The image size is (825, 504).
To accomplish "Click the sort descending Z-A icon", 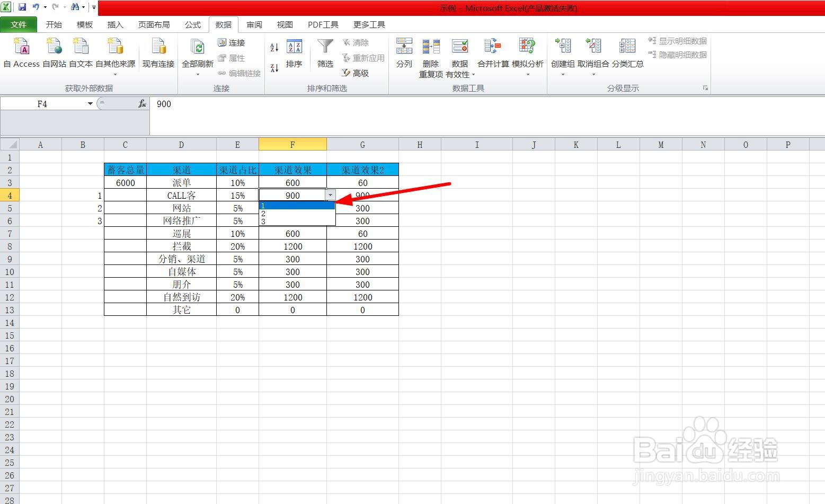I will pos(274,68).
